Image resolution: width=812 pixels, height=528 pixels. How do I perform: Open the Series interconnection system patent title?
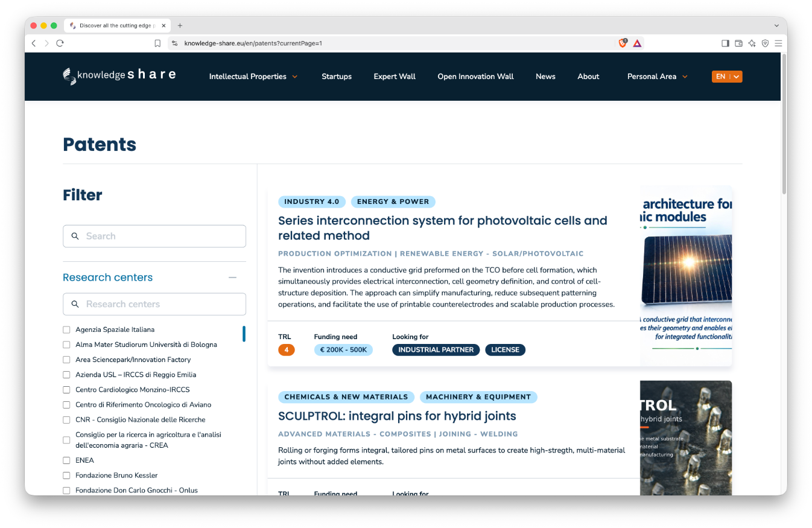tap(443, 228)
